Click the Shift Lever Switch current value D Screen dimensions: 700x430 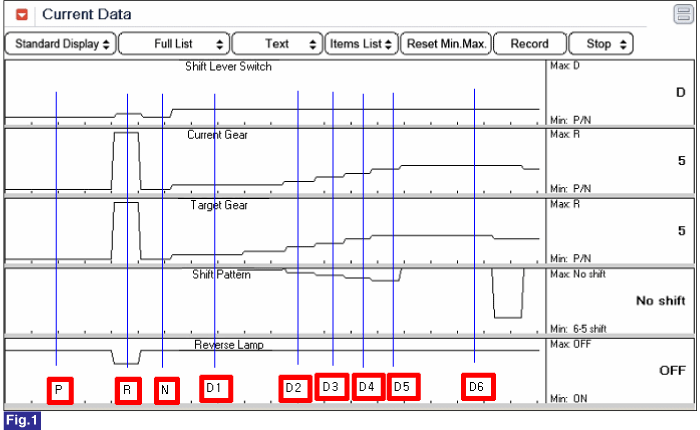coord(680,92)
